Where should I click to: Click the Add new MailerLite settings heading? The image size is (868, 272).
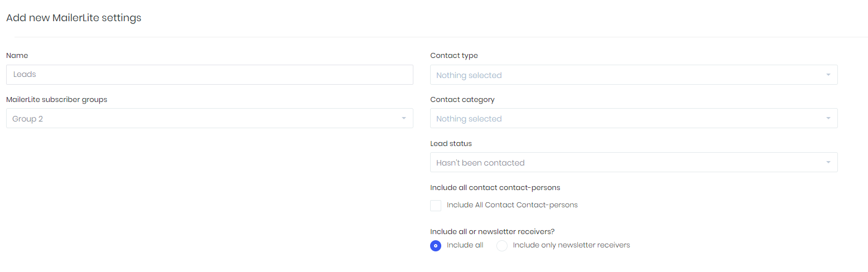74,18
